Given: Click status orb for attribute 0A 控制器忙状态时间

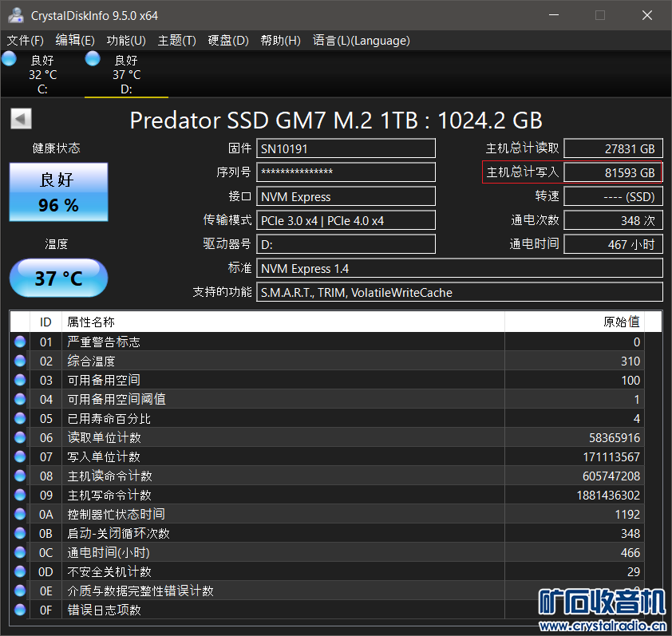Looking at the screenshot, I should [20, 514].
